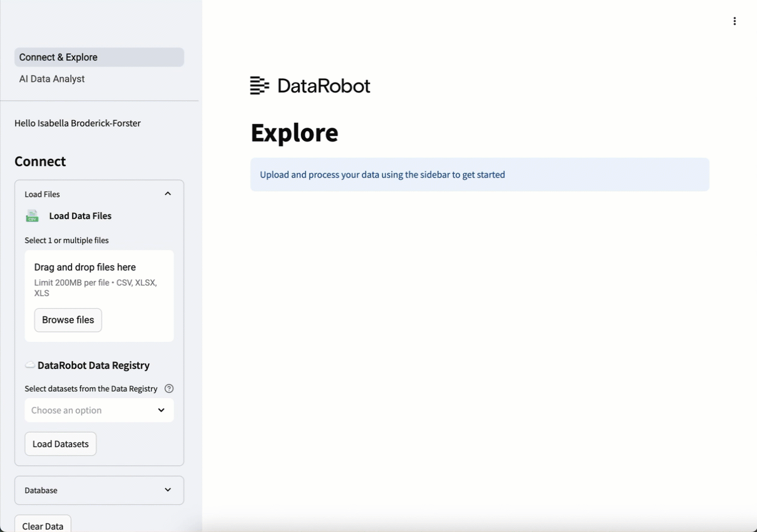The height and width of the screenshot is (532, 757).
Task: Click the Hello Isabella Broderick-Forster greeting
Action: click(78, 123)
